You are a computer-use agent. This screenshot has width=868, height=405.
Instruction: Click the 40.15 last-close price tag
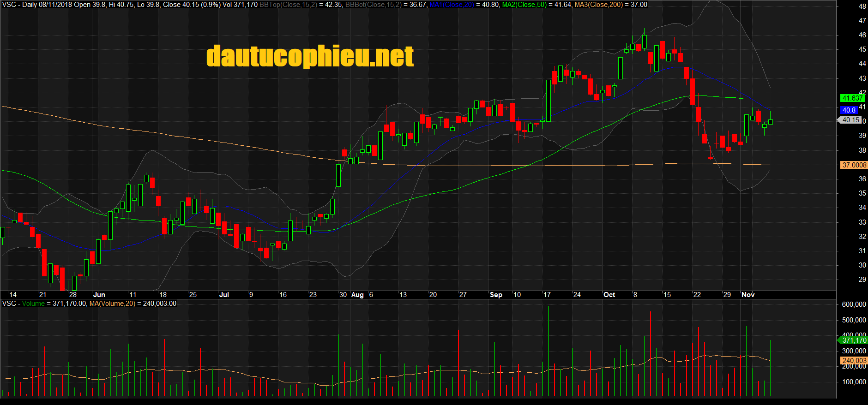point(850,120)
